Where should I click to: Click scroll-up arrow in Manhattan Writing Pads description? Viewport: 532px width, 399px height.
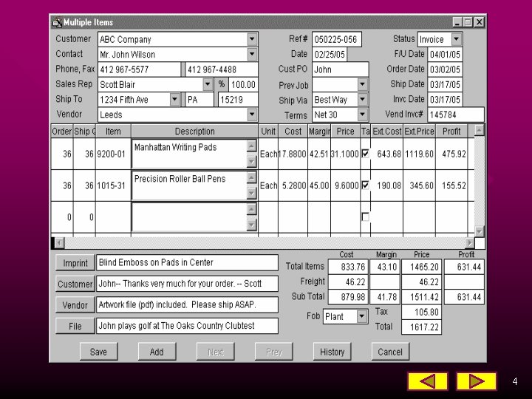(x=251, y=146)
